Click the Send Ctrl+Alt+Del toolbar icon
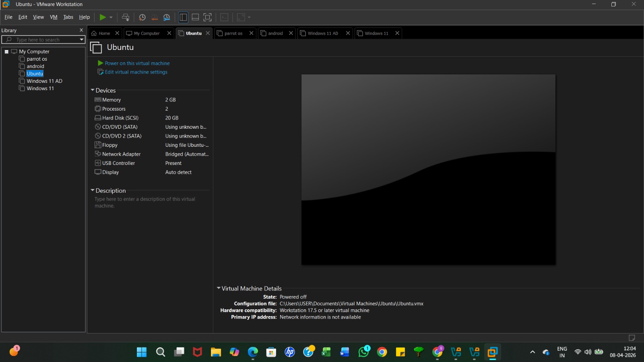The width and height of the screenshot is (644, 362). [126, 17]
